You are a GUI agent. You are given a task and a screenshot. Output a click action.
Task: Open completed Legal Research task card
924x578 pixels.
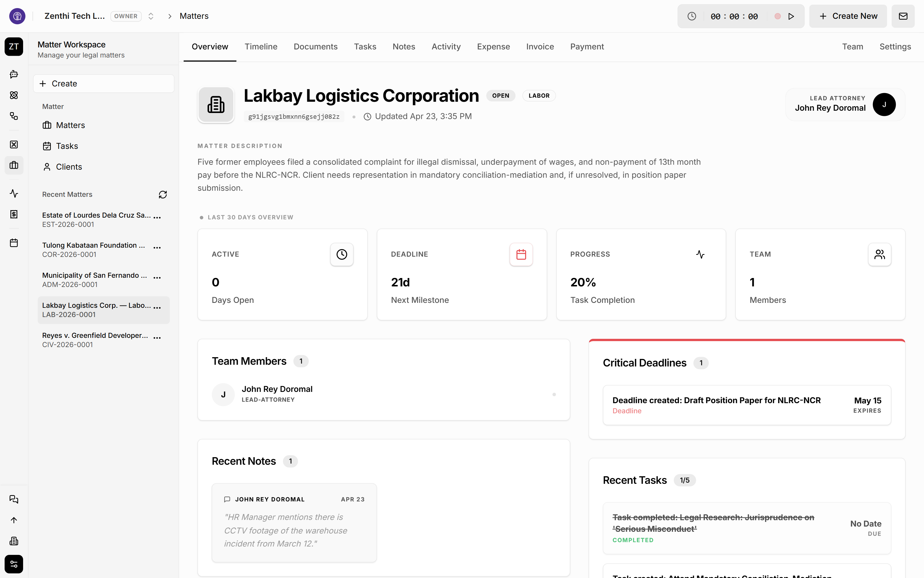pyautogui.click(x=746, y=528)
